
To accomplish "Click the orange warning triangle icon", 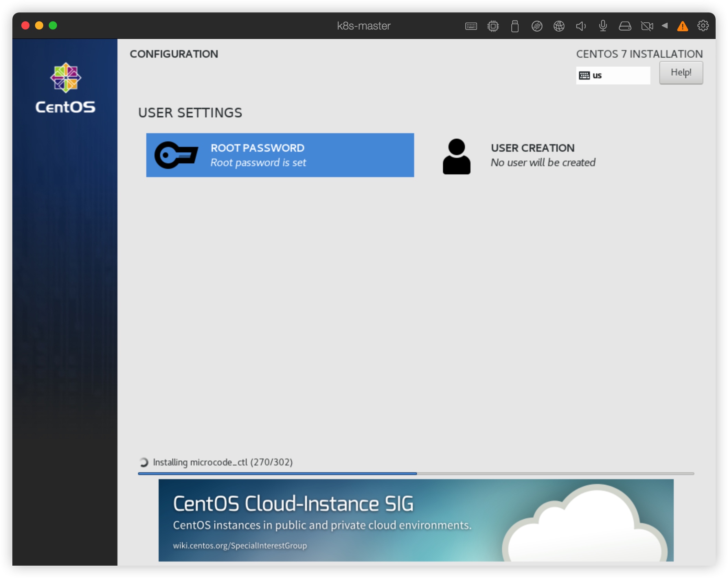I will [x=682, y=26].
